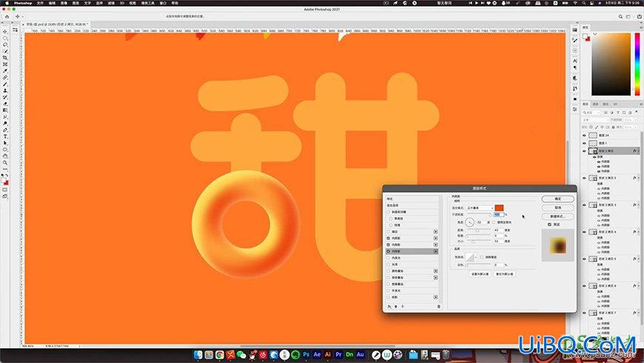The image size is (644, 363).
Task: Open Illustrator from the Dock
Action: pos(328,354)
